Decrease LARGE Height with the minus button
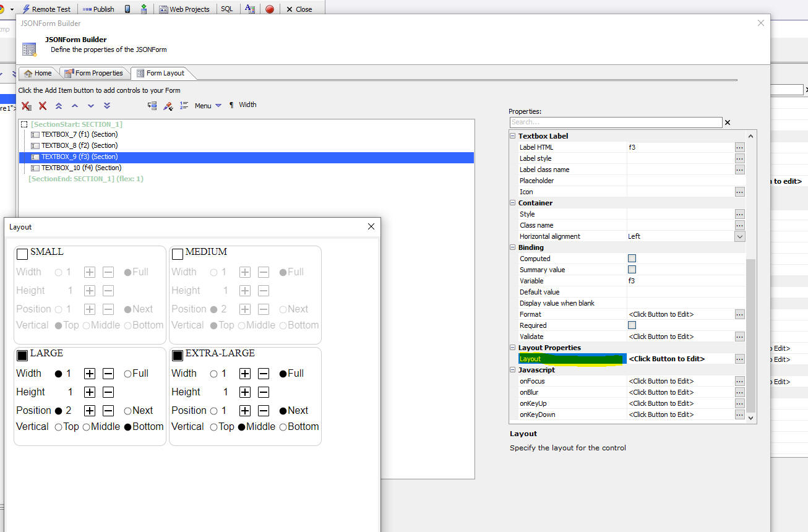This screenshot has width=808, height=532. point(108,392)
